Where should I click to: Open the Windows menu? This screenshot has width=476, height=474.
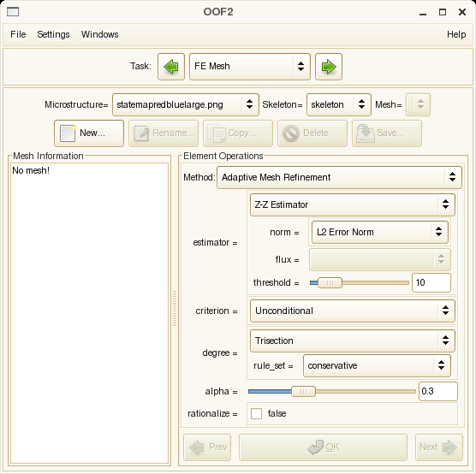pyautogui.click(x=100, y=34)
